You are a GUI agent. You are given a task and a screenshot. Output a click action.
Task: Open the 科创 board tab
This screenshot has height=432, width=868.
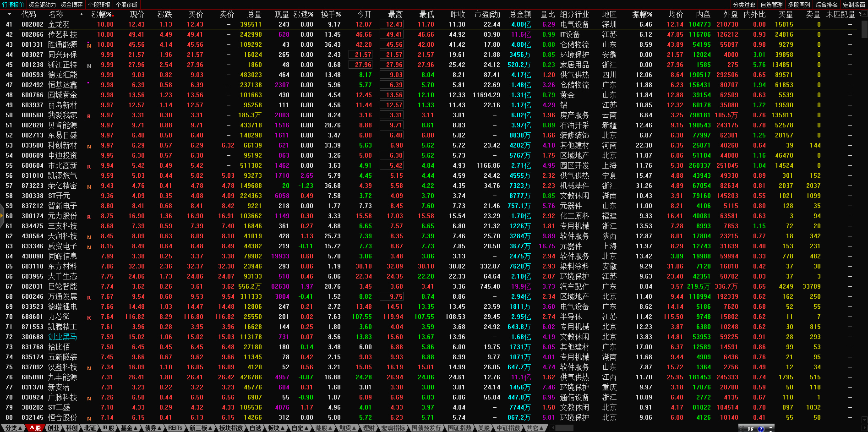coord(71,428)
